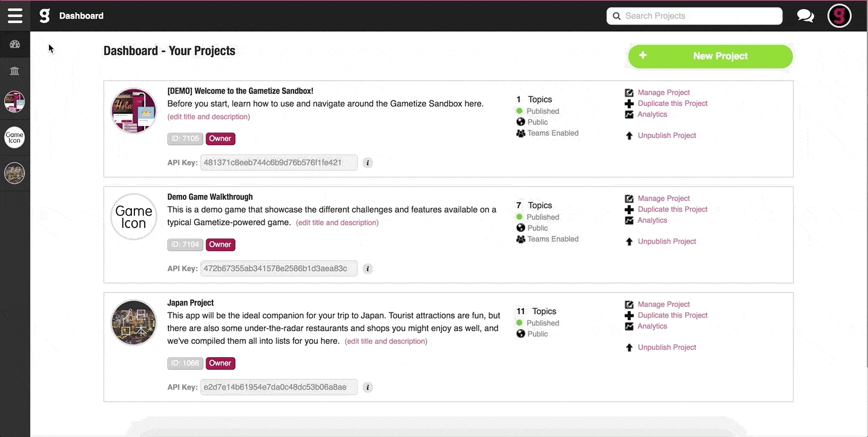Focus the Search Projects field
Image resolution: width=868 pixels, height=437 pixels.
click(694, 16)
